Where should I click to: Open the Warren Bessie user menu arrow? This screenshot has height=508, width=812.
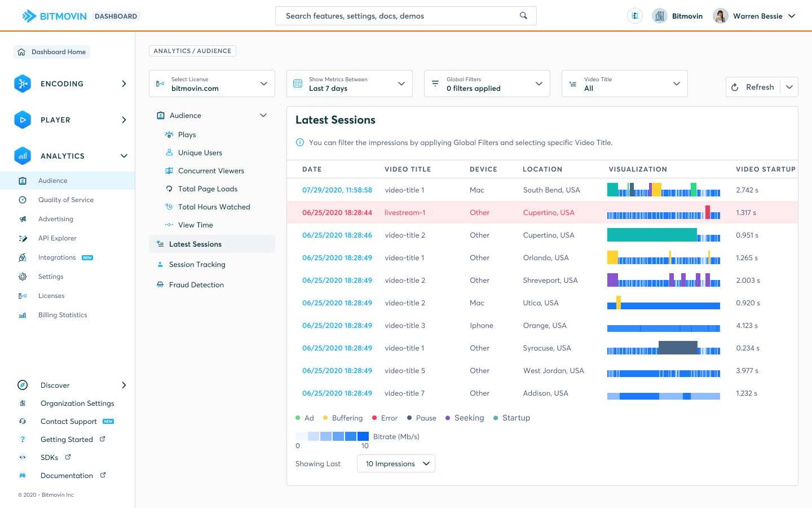(x=792, y=16)
